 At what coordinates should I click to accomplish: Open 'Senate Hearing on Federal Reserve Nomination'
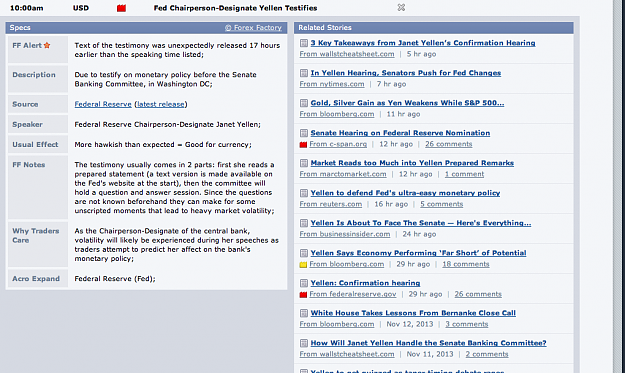pos(400,133)
